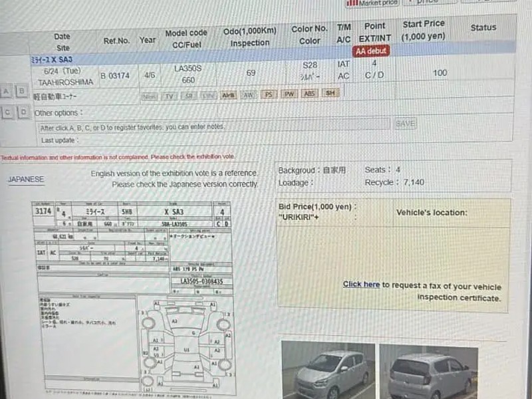Open the Market price chart icon

pyautogui.click(x=352, y=3)
